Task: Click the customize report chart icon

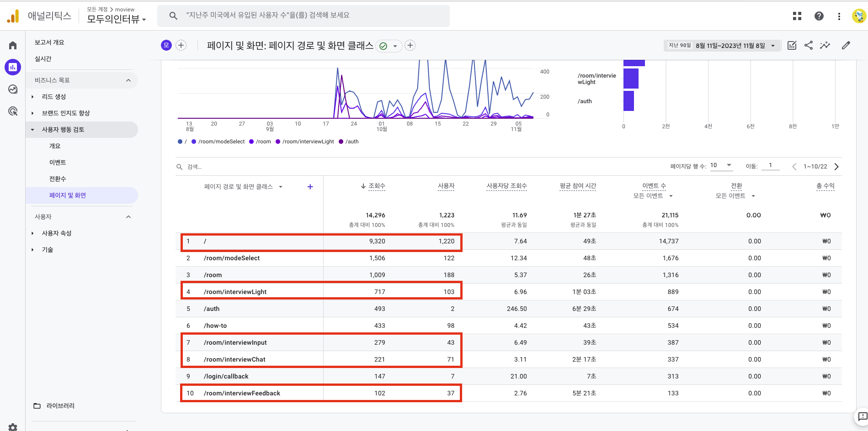Action: [792, 45]
